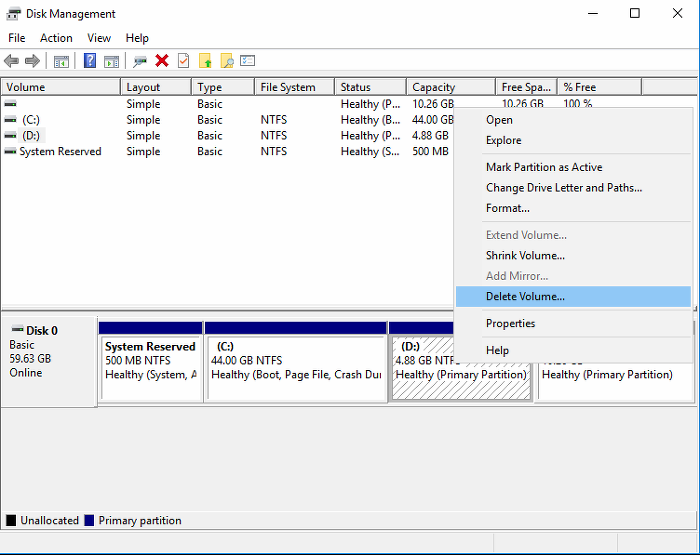Click the Disk 0 drive icon
This screenshot has width=700, height=555.
click(x=18, y=330)
